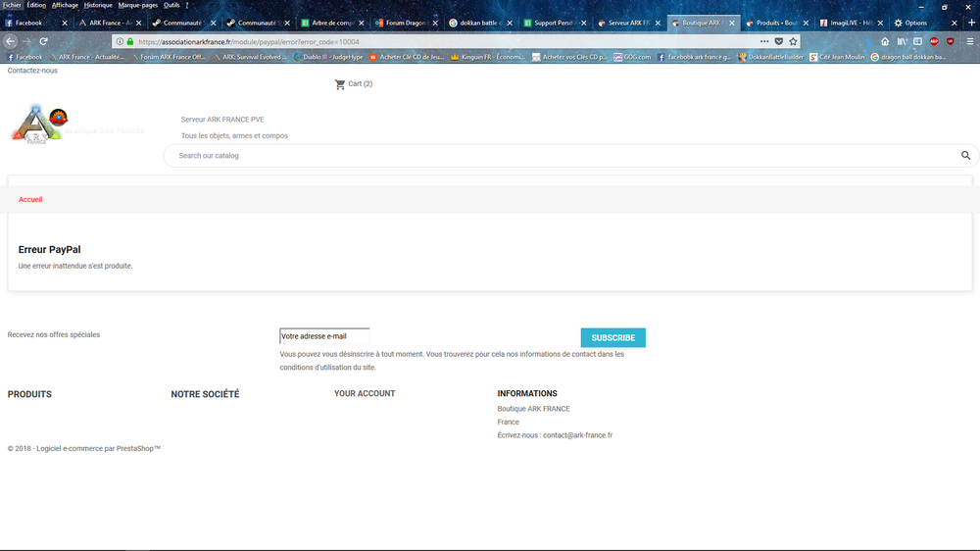
Task: Open the Historique menu
Action: (98, 5)
